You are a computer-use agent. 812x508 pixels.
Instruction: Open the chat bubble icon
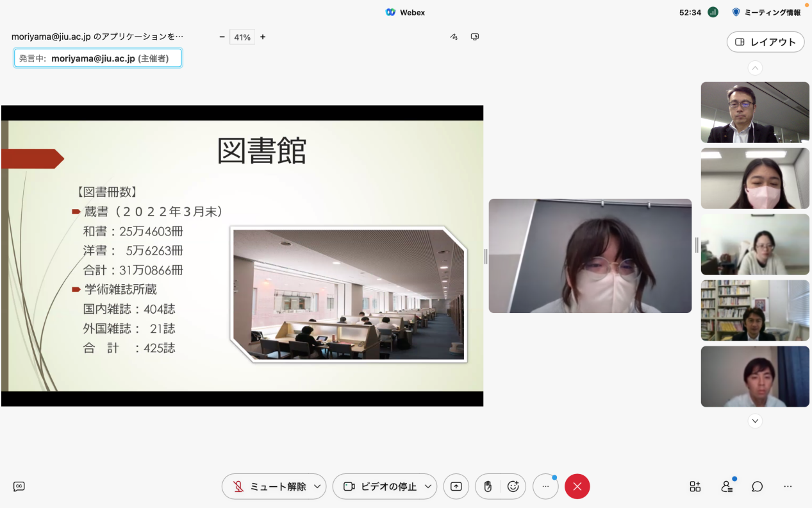[757, 486]
